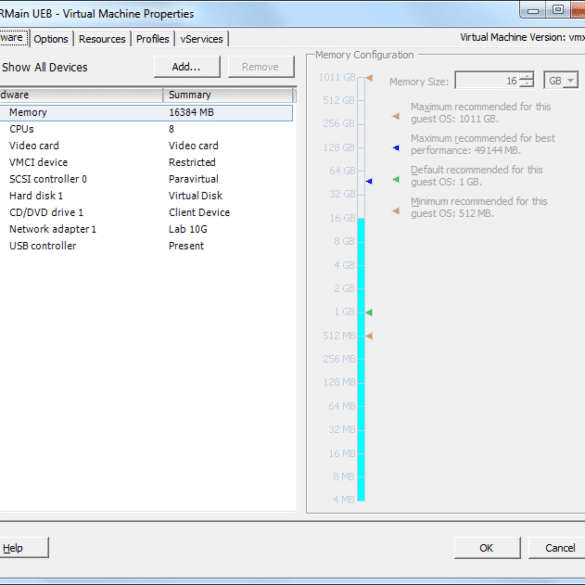Screen dimensions: 585x585
Task: Select the CPUs hardware row
Action: point(146,129)
